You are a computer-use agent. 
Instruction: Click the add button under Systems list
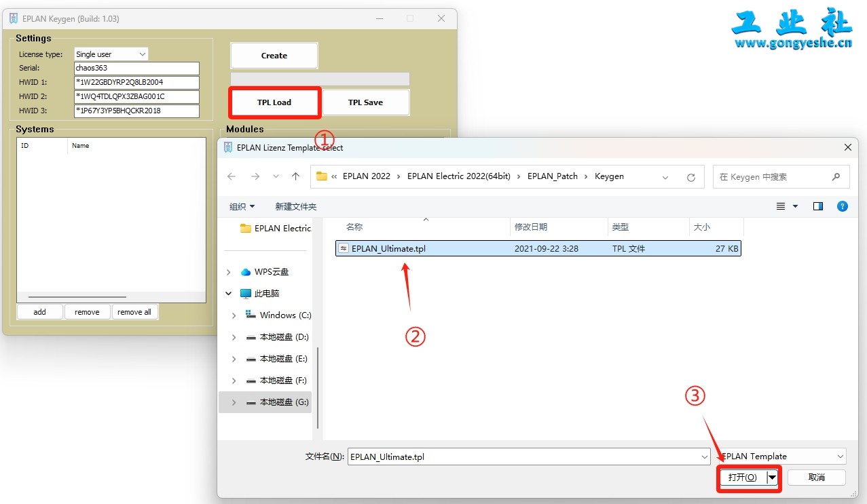pyautogui.click(x=40, y=312)
